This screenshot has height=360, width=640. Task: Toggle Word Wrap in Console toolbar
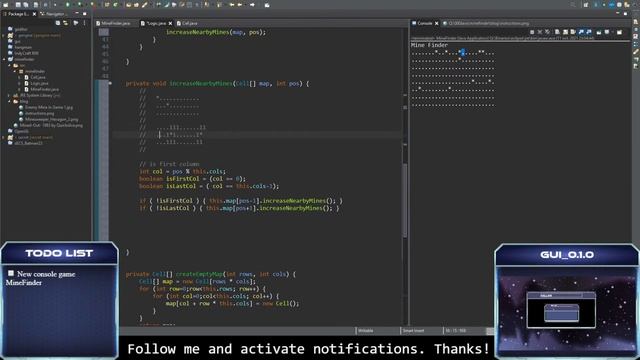(573, 32)
